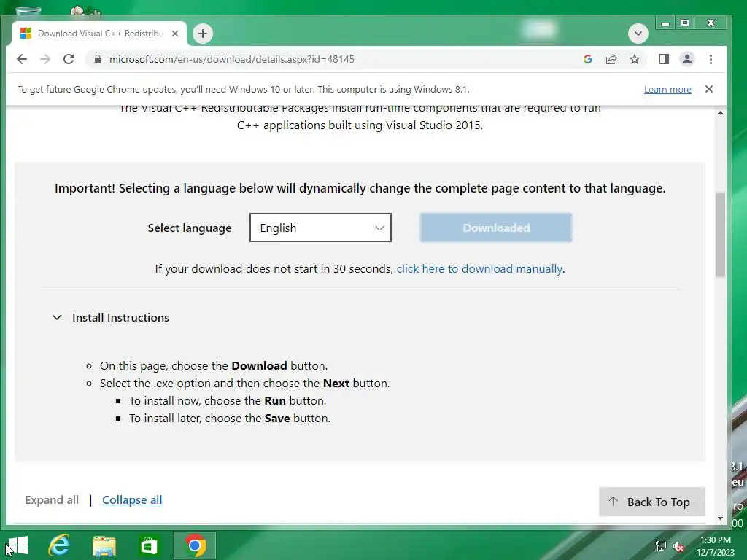Open the tab search dropdown arrow
The height and width of the screenshot is (560, 747).
tap(638, 34)
